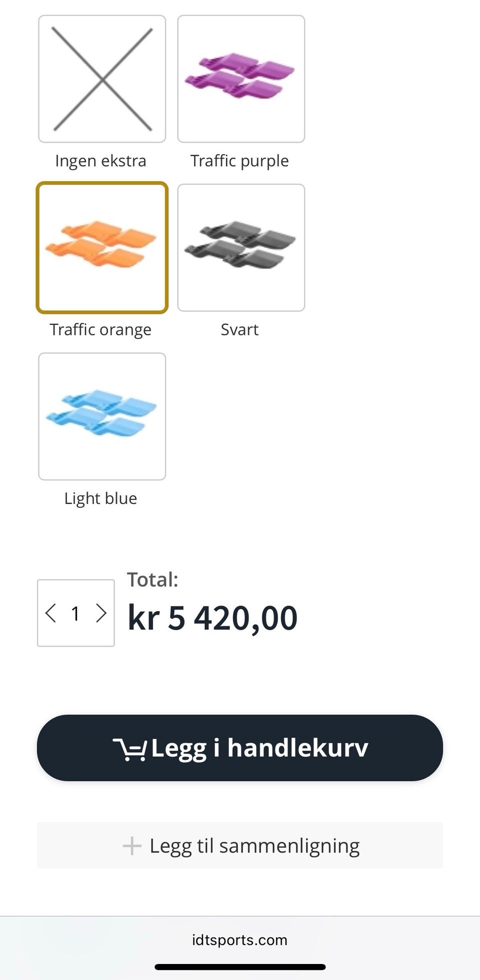Click the Svart label text
The image size is (480, 980).
click(x=239, y=330)
